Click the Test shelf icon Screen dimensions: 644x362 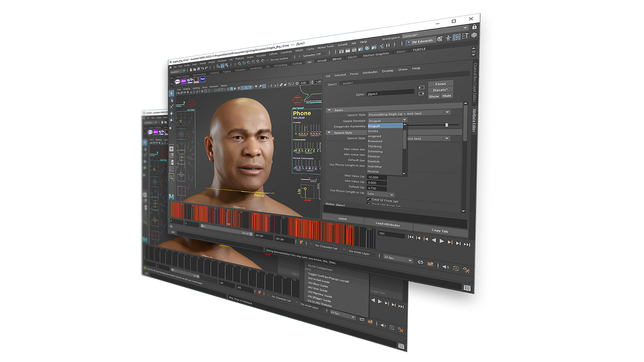tap(203, 79)
